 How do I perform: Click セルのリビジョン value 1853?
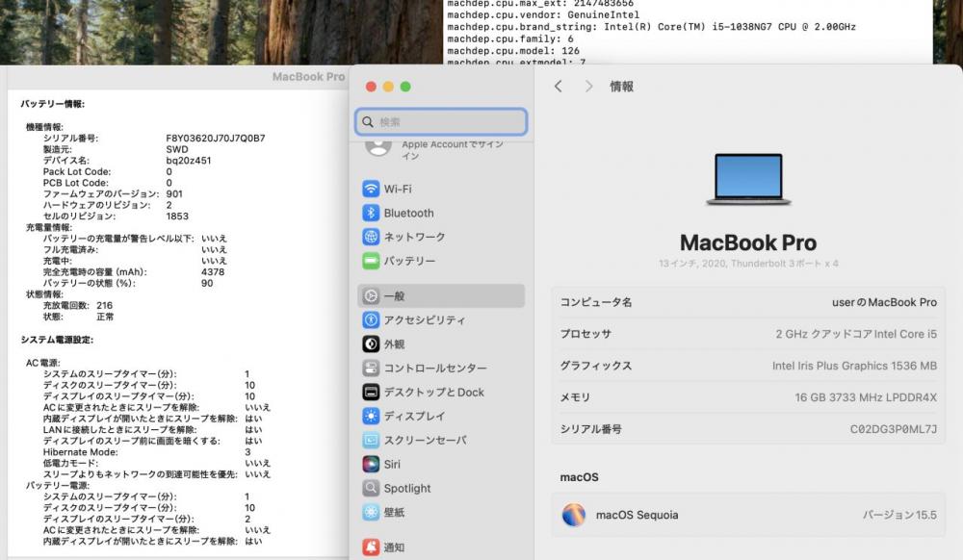pos(177,216)
